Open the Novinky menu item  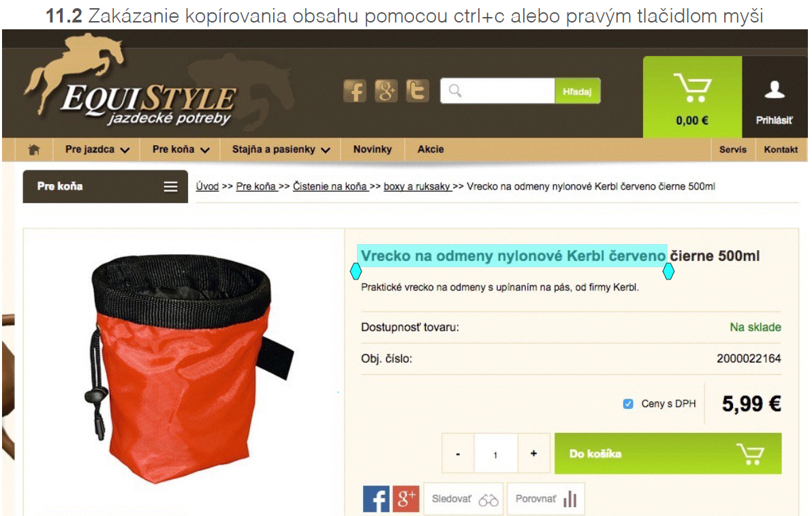(373, 150)
